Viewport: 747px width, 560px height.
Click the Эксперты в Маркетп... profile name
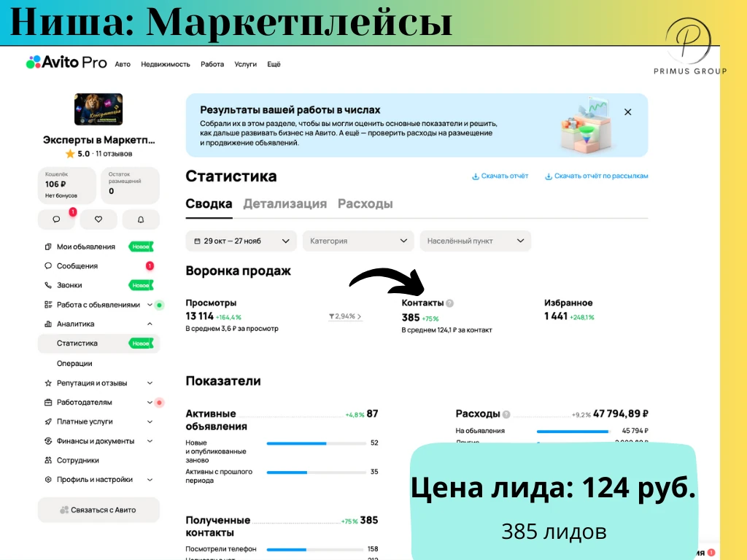pos(98,140)
